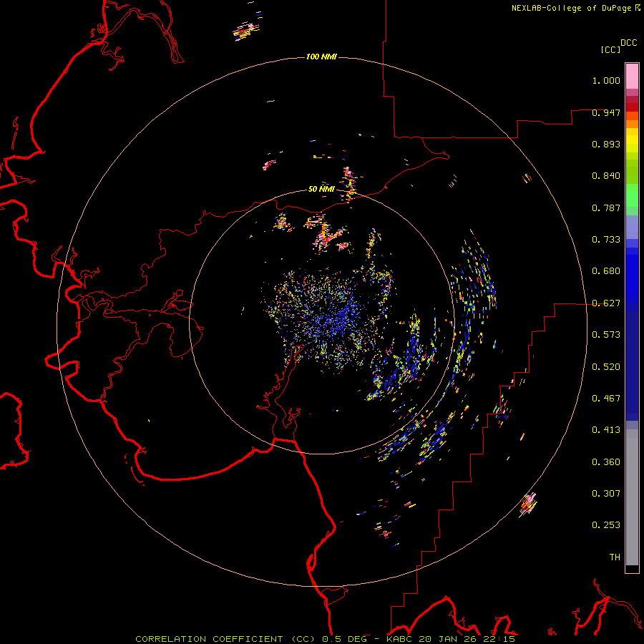Click the [CC] unit label
Image resolution: width=644 pixels, height=644 pixels.
[610, 49]
